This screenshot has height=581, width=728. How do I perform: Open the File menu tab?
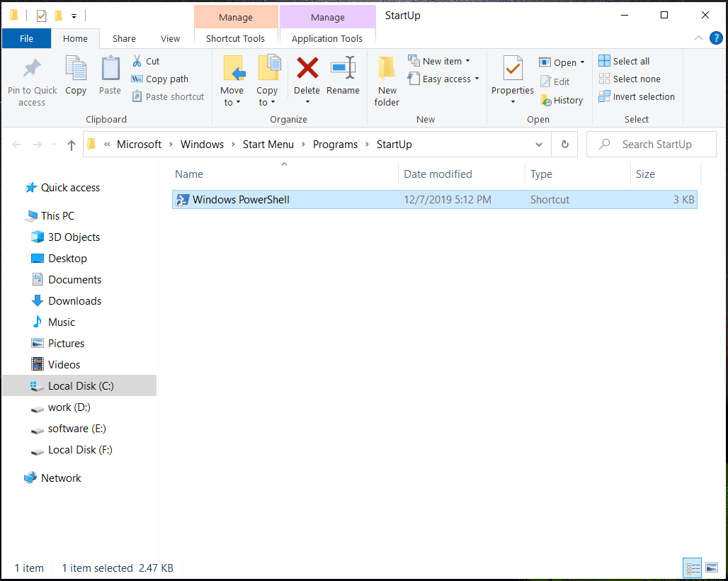point(26,38)
